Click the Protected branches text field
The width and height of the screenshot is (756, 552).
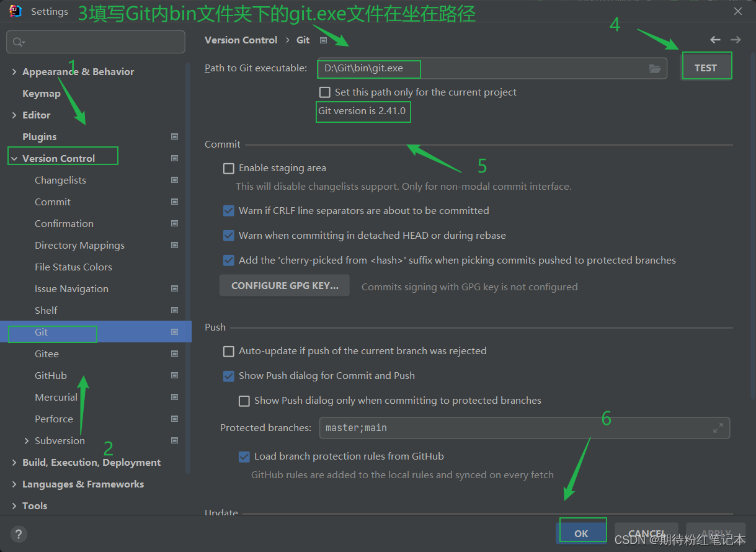pyautogui.click(x=525, y=428)
